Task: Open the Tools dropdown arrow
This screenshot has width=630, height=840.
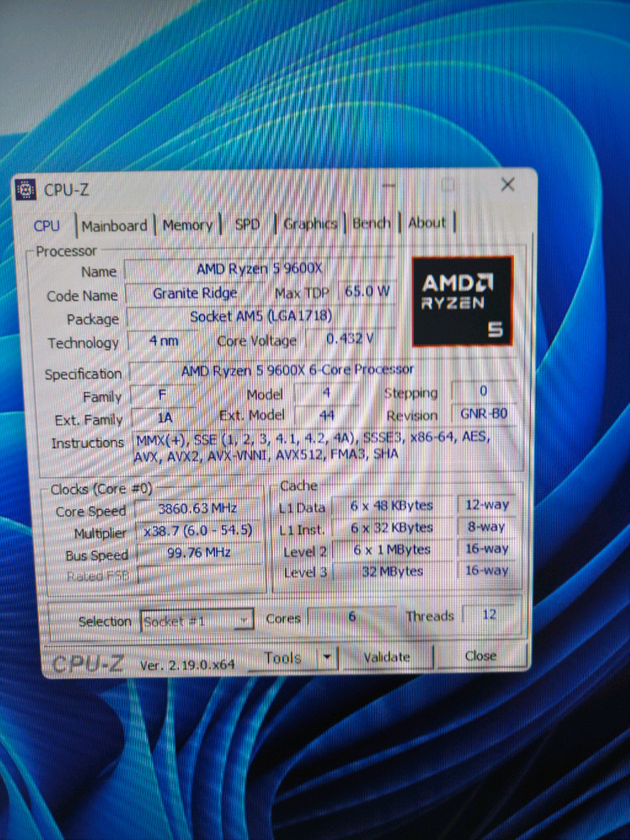Action: (327, 656)
